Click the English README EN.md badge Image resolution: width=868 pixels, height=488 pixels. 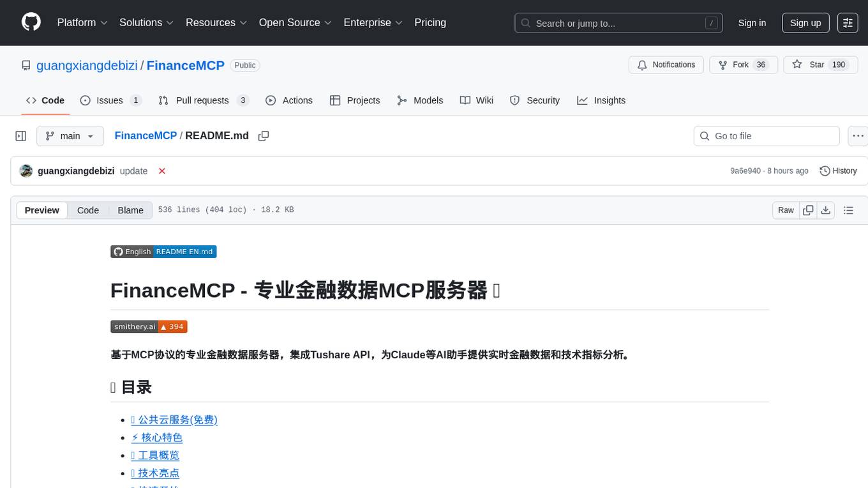pyautogui.click(x=163, y=252)
